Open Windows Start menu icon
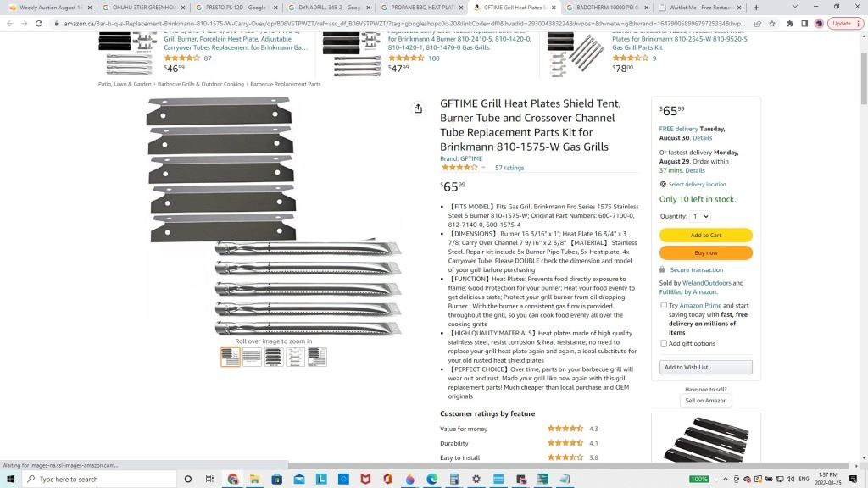Viewport: 868px width, 488px height. (10, 479)
